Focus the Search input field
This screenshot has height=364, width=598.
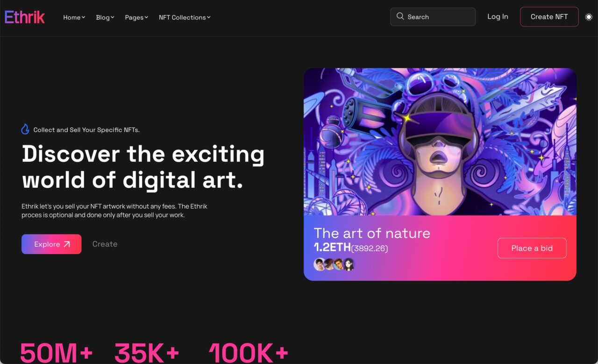pyautogui.click(x=433, y=17)
